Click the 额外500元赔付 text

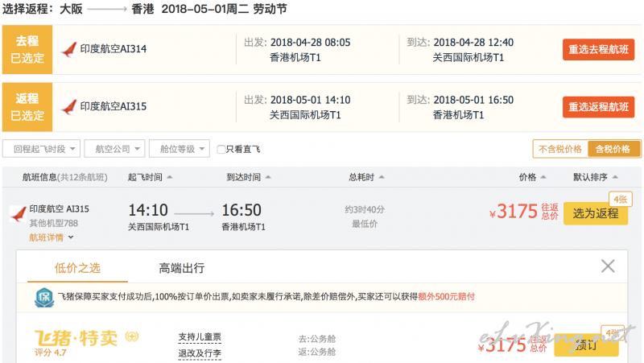(447, 296)
